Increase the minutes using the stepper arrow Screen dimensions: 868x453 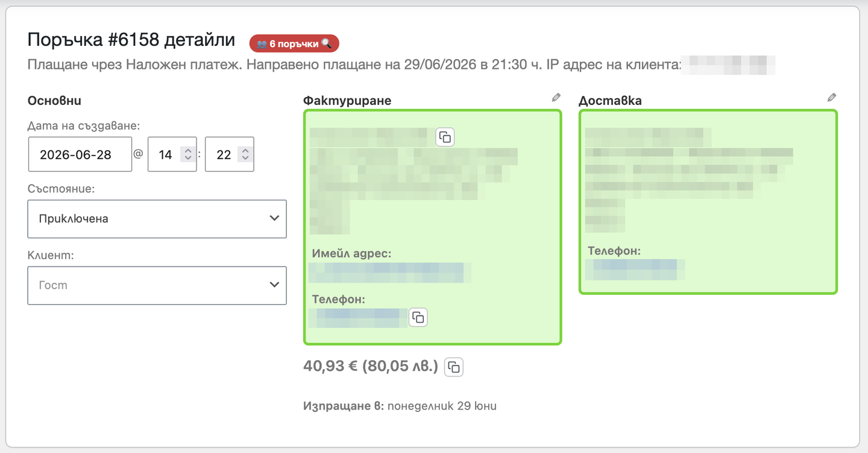coord(245,151)
